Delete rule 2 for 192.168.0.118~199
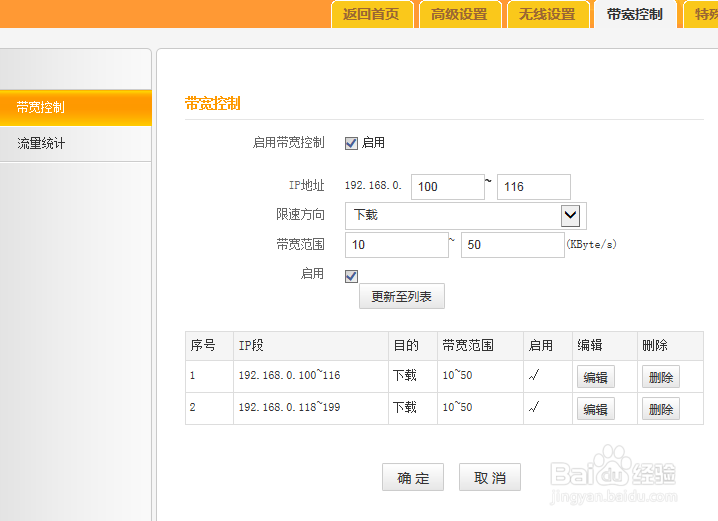This screenshot has height=521, width=718. point(661,409)
